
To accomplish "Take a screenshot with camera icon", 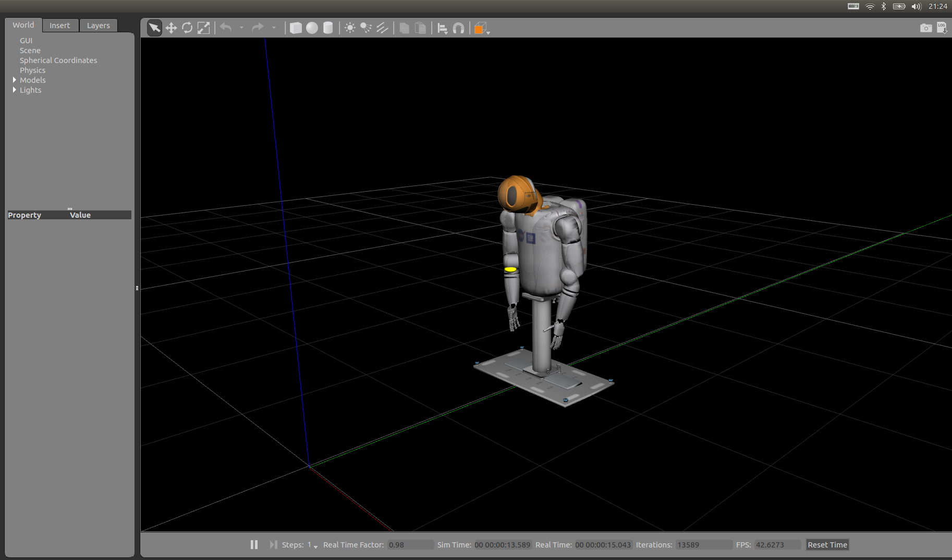I will pyautogui.click(x=925, y=28).
